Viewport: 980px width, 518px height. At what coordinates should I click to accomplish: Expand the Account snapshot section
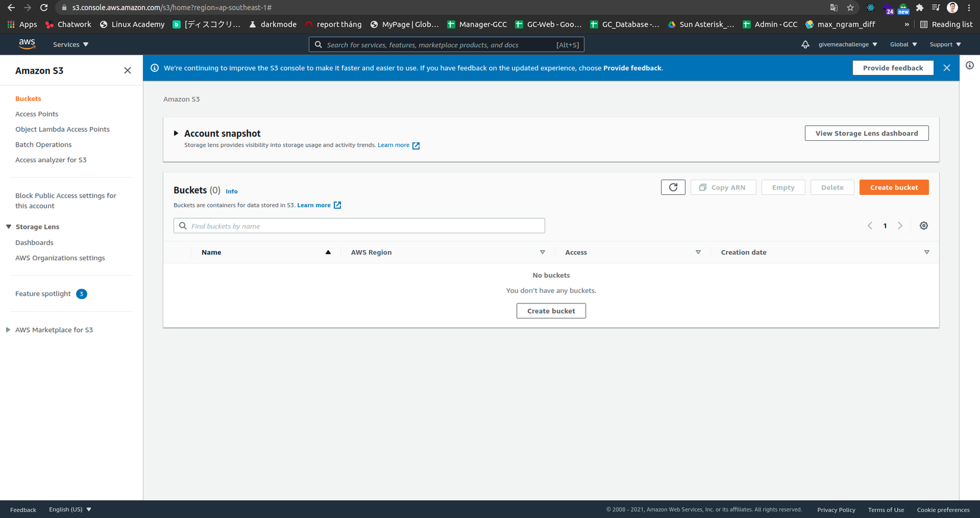(176, 134)
